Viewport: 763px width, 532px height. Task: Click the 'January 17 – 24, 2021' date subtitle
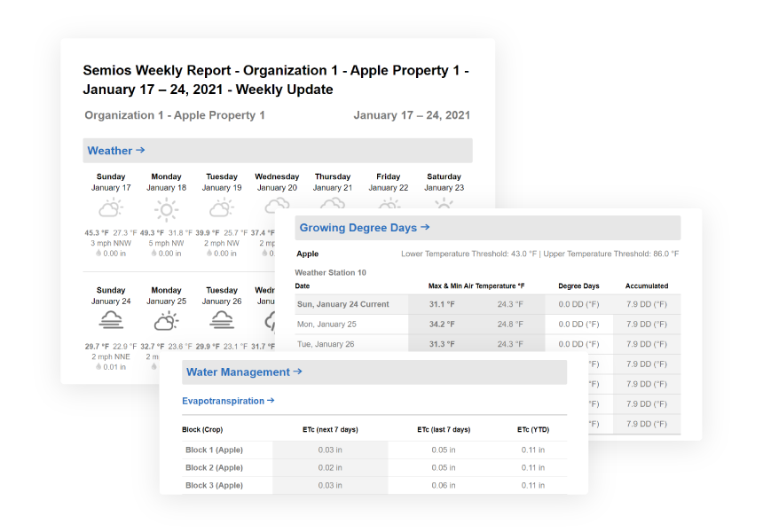[412, 115]
